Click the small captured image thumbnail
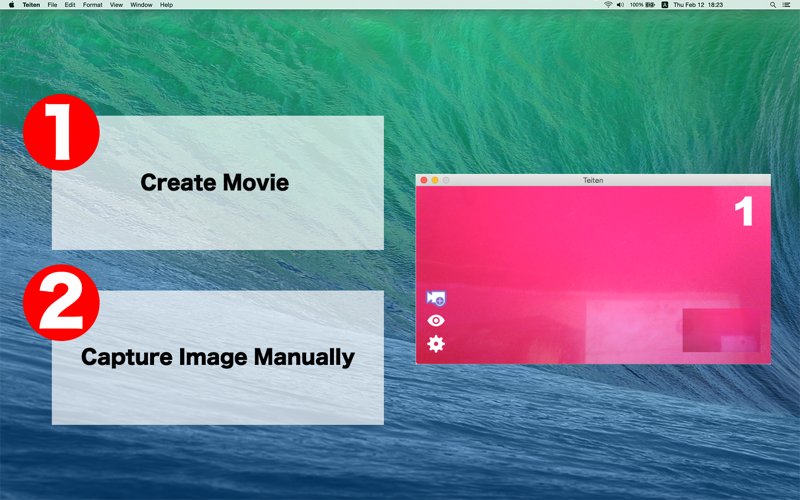This screenshot has height=500, width=800. point(721,330)
